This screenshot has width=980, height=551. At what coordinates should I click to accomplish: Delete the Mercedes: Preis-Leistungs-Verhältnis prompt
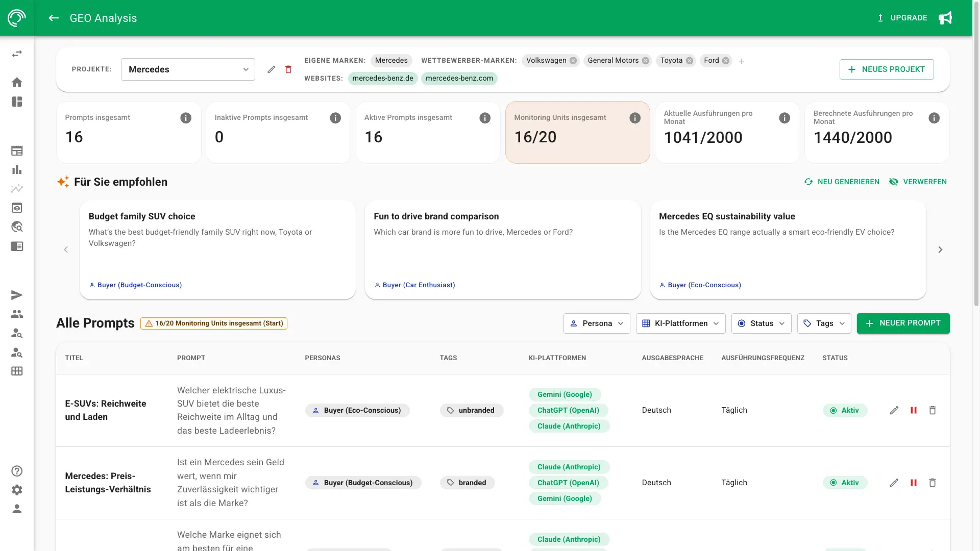pos(933,483)
